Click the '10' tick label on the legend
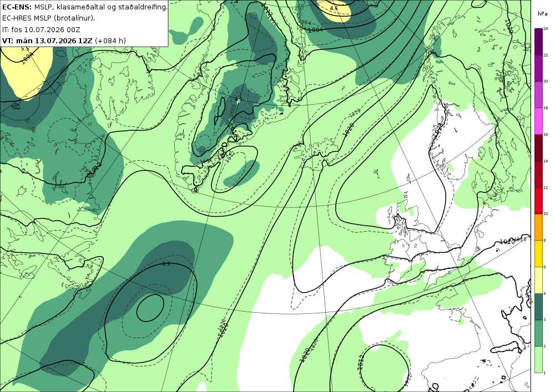This screenshot has height=392, width=555. [x=546, y=214]
